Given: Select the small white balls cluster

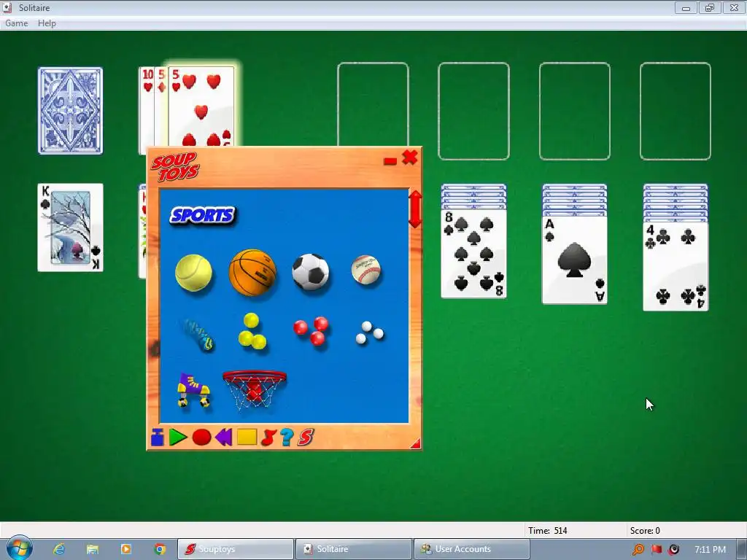Looking at the screenshot, I should click(x=369, y=332).
